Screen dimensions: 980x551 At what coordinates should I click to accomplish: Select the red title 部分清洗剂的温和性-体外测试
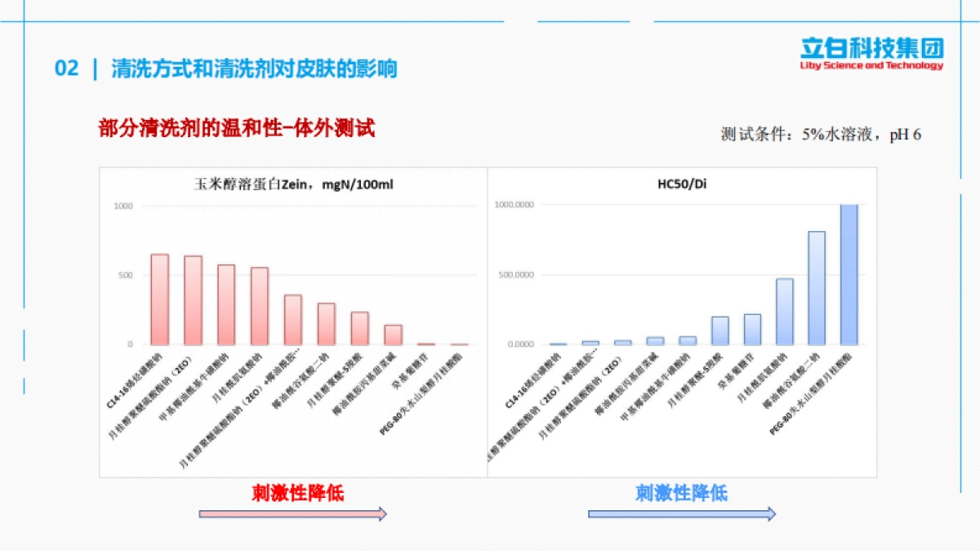click(235, 127)
